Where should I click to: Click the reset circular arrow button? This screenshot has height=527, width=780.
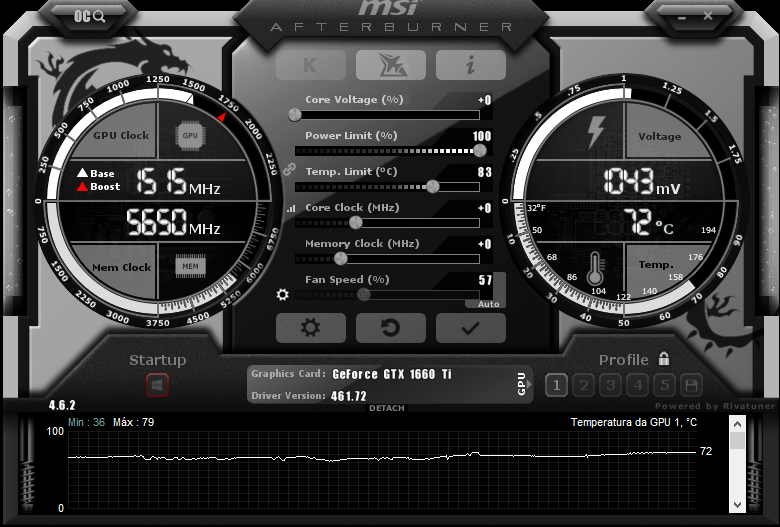(x=390, y=328)
